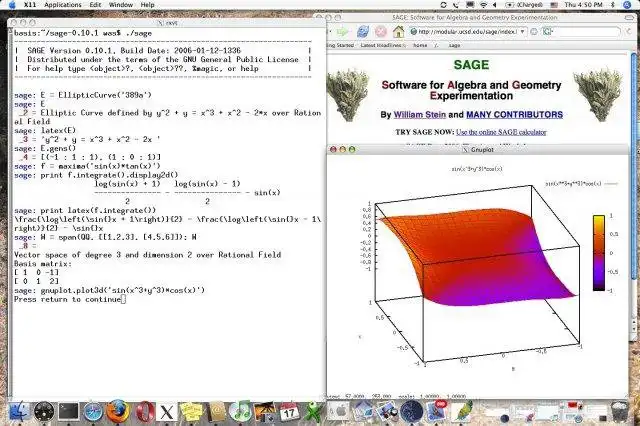This screenshot has height=426, width=640.
Task: Click the Thu 4:50 PM clock
Action: tap(584, 5)
